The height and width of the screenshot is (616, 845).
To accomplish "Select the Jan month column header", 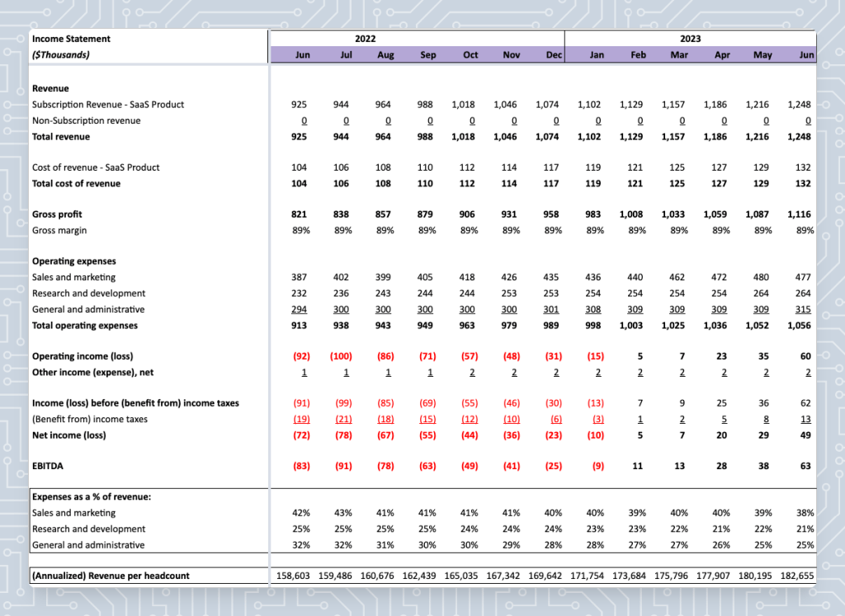I will point(597,55).
